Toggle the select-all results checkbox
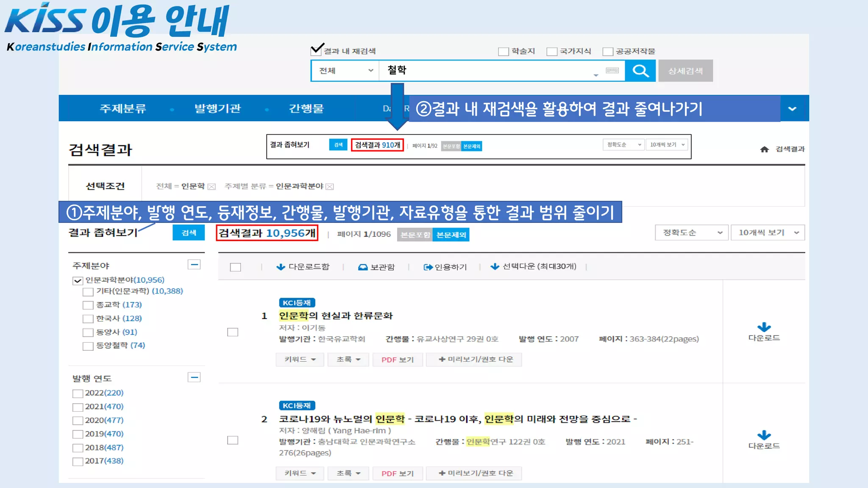Screen dimensions: 868x488 tap(235, 267)
